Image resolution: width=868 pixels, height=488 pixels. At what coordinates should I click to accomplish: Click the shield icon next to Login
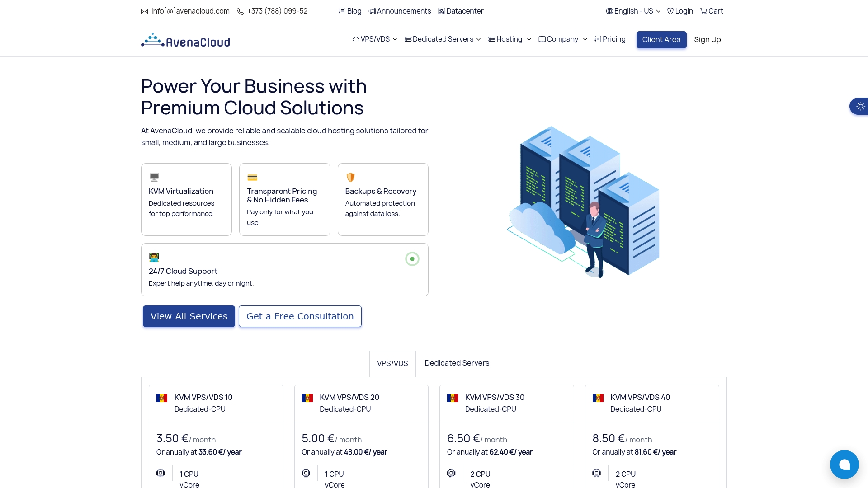coord(670,11)
